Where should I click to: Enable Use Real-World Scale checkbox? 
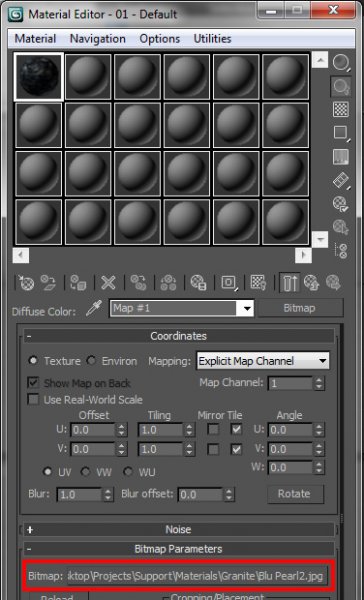(x=34, y=400)
